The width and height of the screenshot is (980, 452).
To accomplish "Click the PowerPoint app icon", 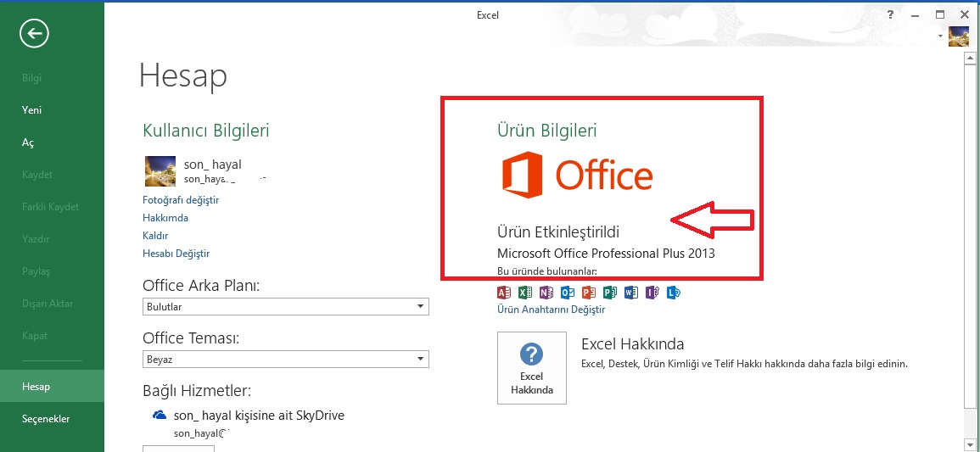I will pos(589,292).
